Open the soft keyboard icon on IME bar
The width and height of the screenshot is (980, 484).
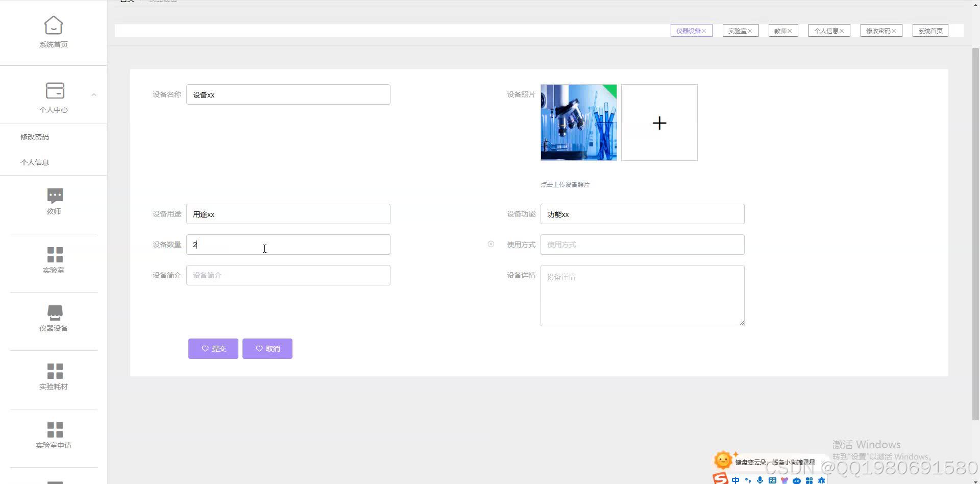tap(772, 480)
